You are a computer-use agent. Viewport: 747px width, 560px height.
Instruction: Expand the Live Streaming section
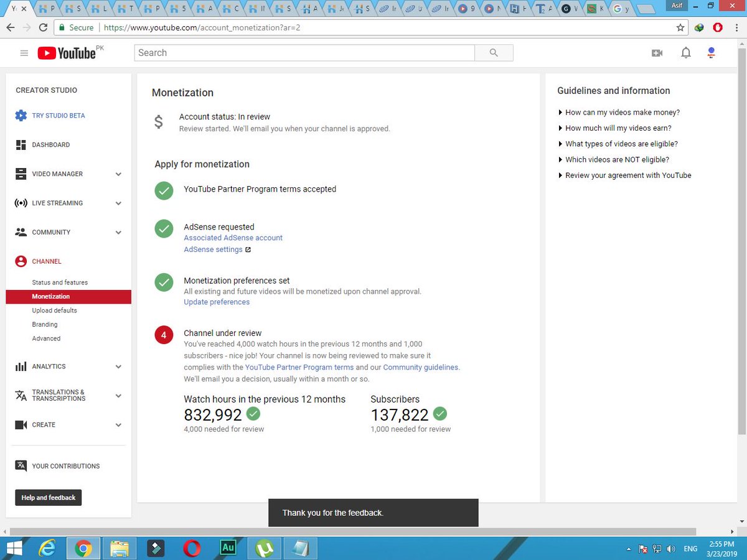tap(118, 203)
